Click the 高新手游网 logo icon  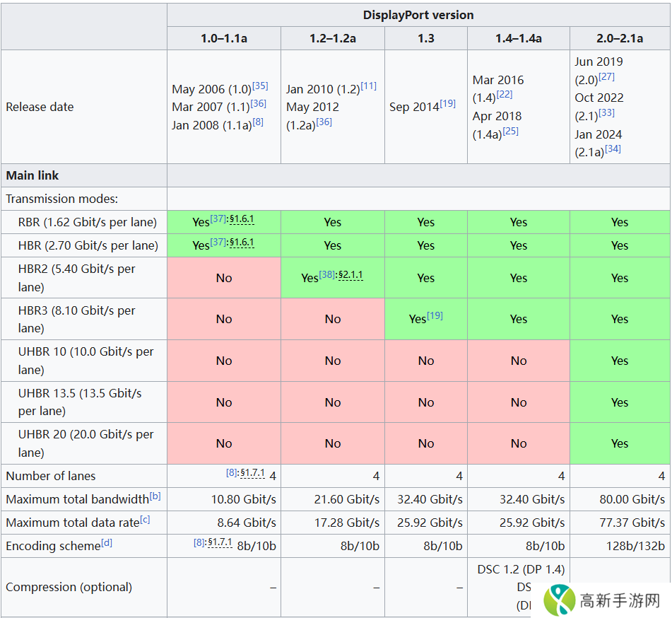tap(558, 600)
